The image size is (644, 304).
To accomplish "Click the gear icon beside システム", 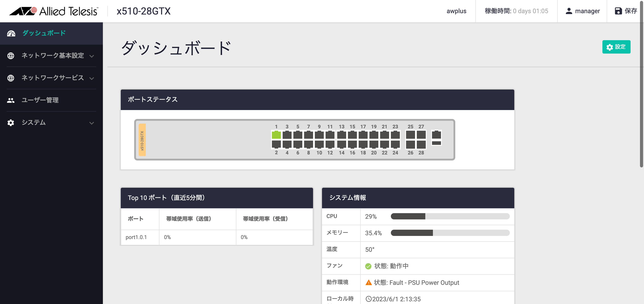I will coord(11,123).
